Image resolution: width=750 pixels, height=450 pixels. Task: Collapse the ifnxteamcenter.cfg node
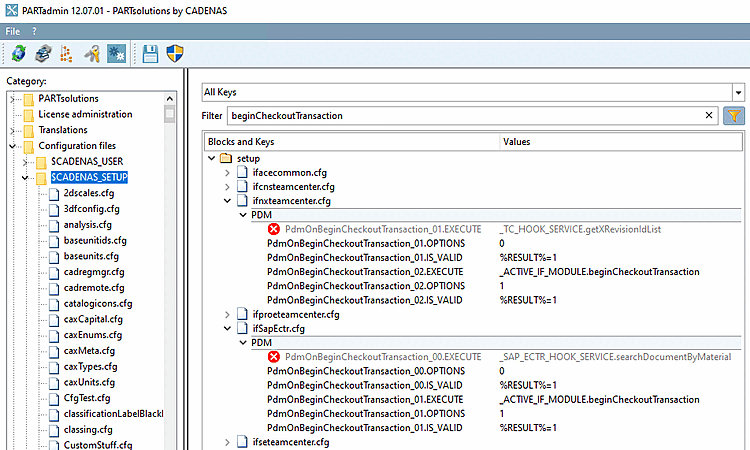click(227, 201)
